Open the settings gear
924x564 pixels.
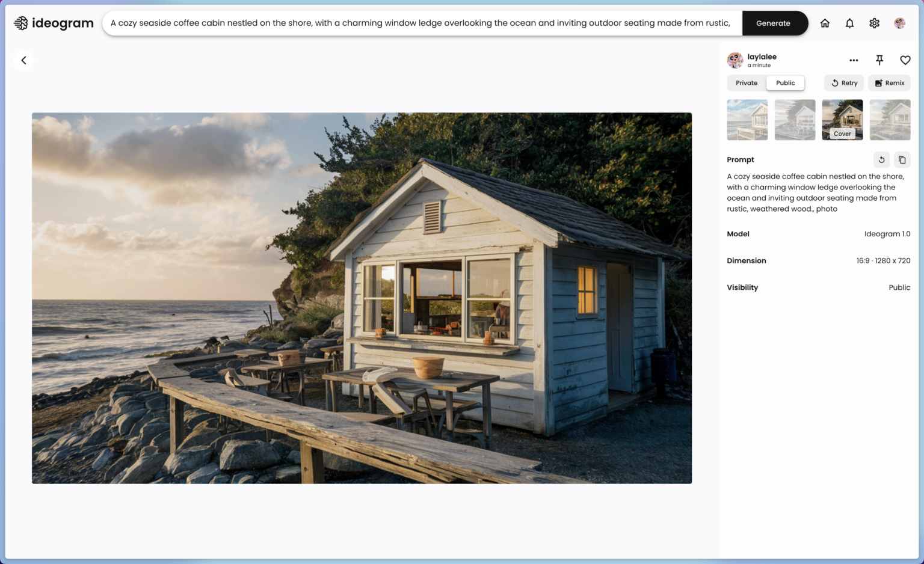[x=874, y=23]
